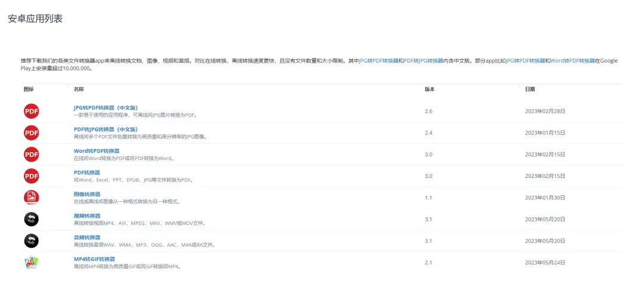
Task: Click the Word转PDF转换器 link in the intro paragraph
Action: pos(572,61)
